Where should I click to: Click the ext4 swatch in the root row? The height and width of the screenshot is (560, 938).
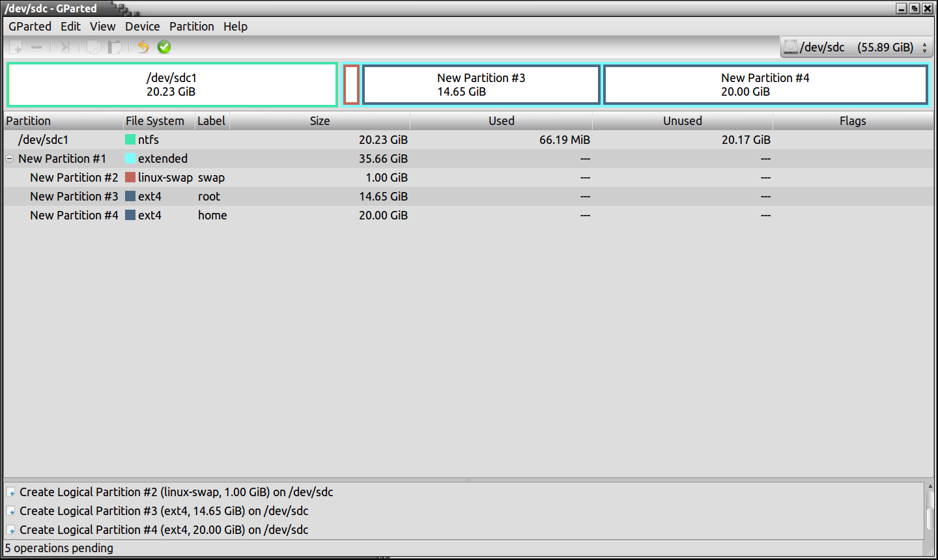[x=130, y=196]
